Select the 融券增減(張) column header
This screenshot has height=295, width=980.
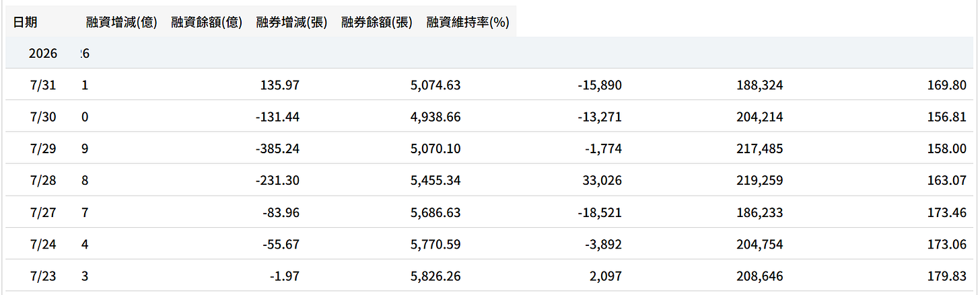[x=291, y=22]
